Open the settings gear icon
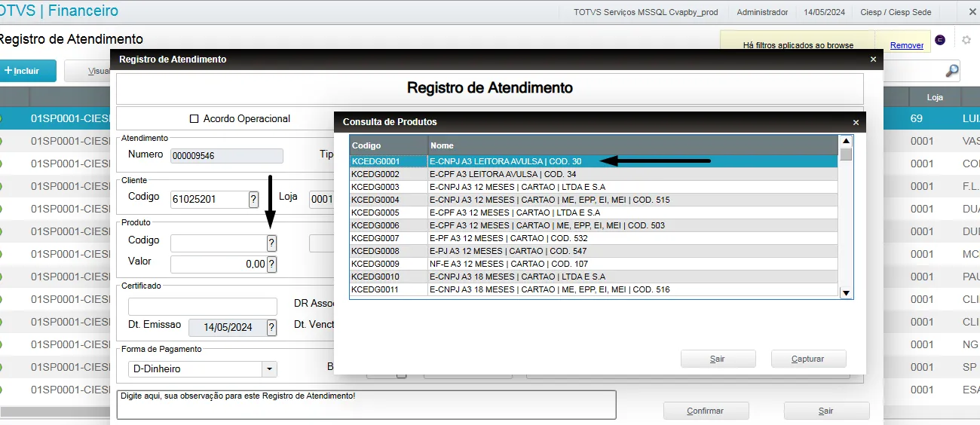Viewport: 980px width, 425px height. [966, 40]
